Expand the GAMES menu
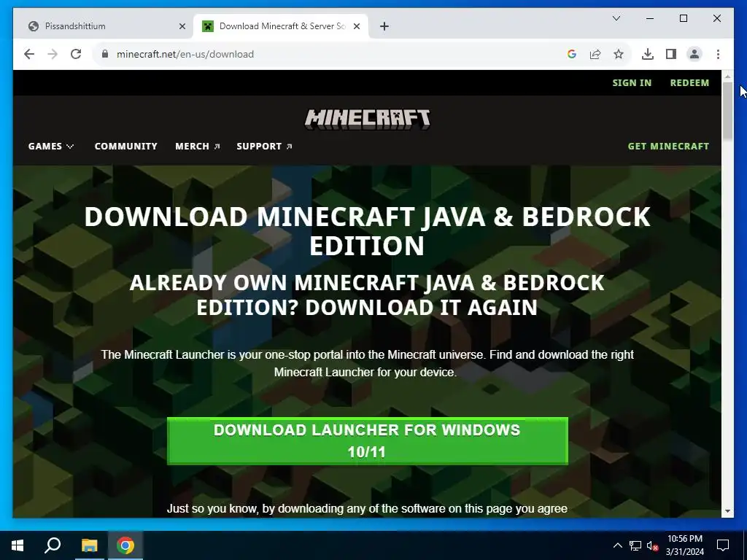Viewport: 747px width, 560px height. [51, 146]
